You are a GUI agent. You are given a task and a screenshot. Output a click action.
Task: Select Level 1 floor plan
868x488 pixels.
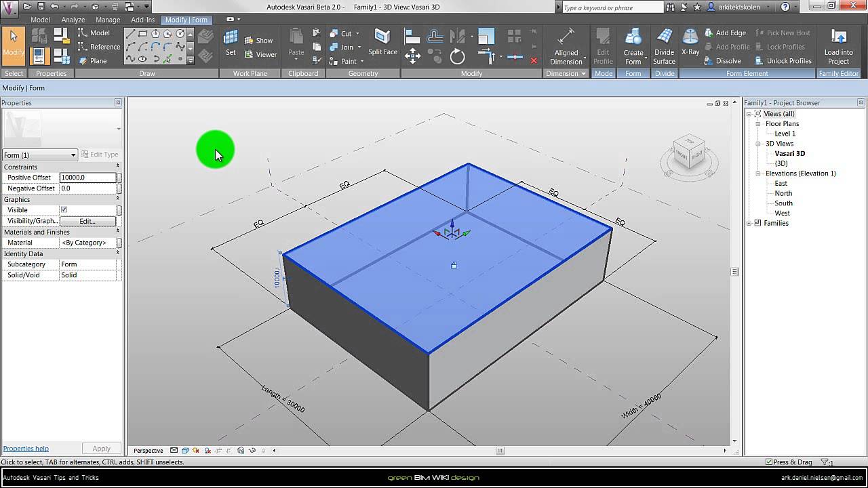785,134
